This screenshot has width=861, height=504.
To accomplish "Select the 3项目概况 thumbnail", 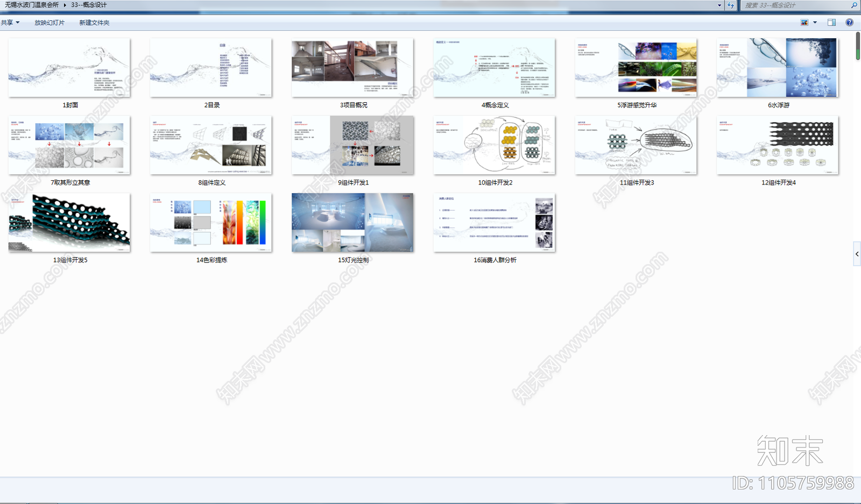I will click(352, 68).
